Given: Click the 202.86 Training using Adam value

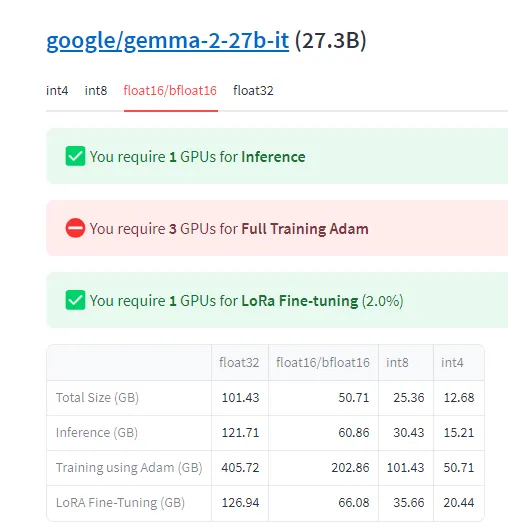Looking at the screenshot, I should (350, 468).
